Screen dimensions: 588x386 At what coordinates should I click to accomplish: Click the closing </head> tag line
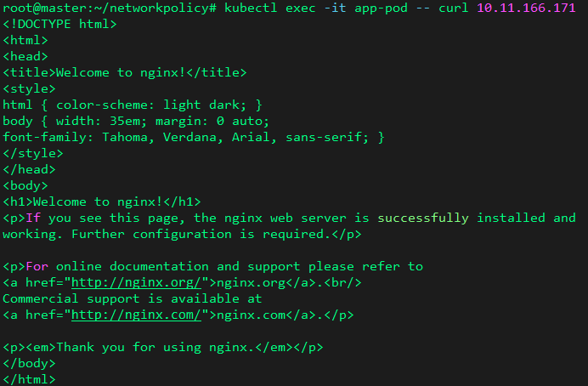point(29,169)
